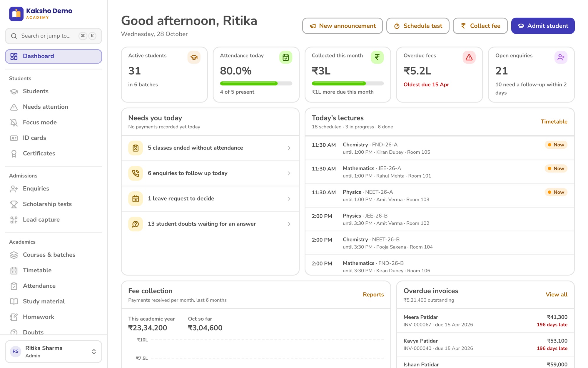
Task: Open the Overdue fees card
Action: (x=440, y=75)
